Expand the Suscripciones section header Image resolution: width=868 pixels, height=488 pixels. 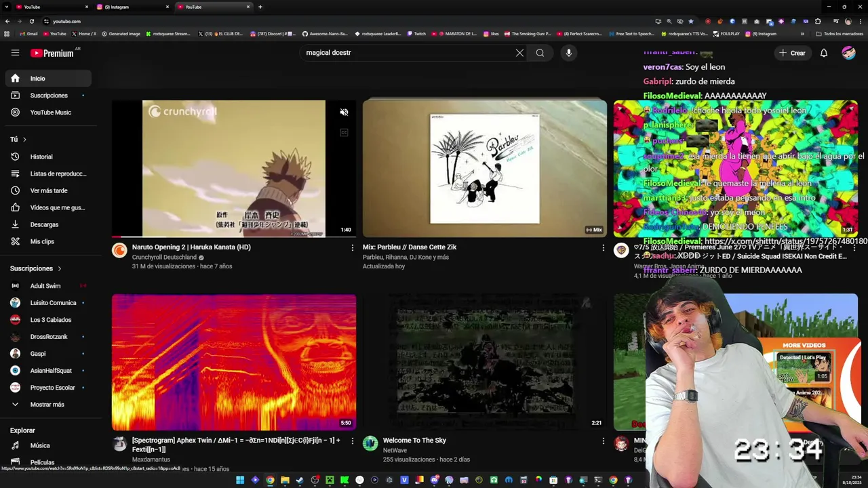[x=35, y=268]
